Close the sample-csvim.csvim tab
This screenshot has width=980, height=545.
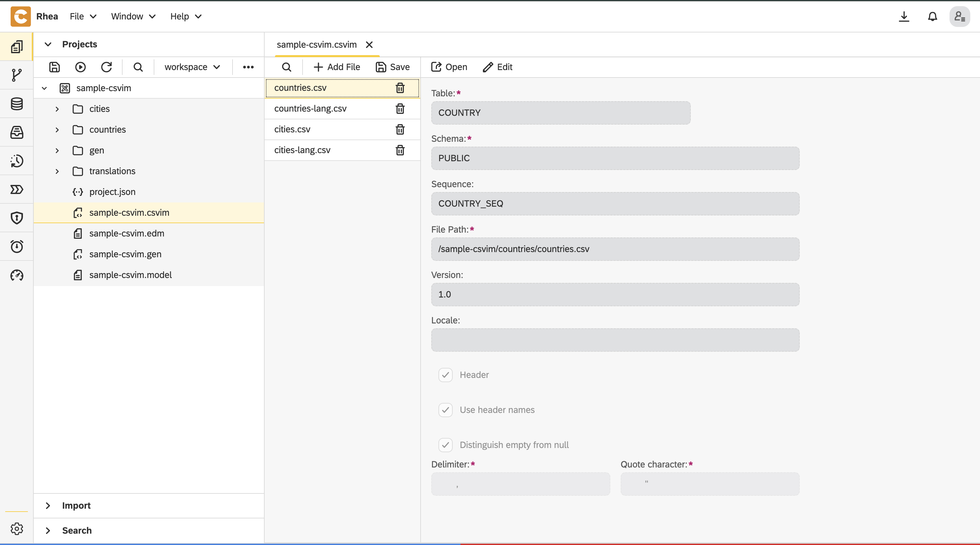point(369,44)
